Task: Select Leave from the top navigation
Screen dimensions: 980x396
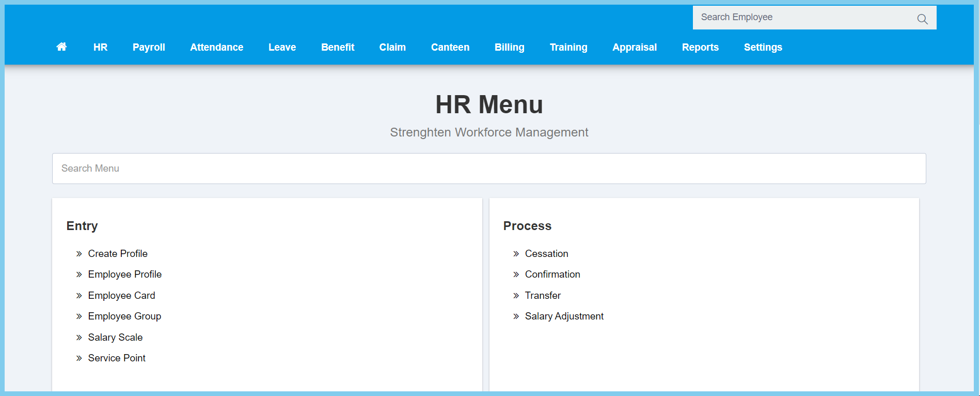Action: (282, 47)
